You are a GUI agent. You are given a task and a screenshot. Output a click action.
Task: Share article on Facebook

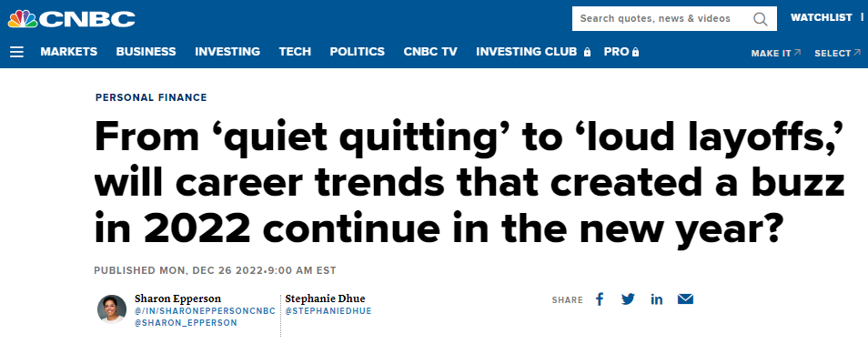600,299
